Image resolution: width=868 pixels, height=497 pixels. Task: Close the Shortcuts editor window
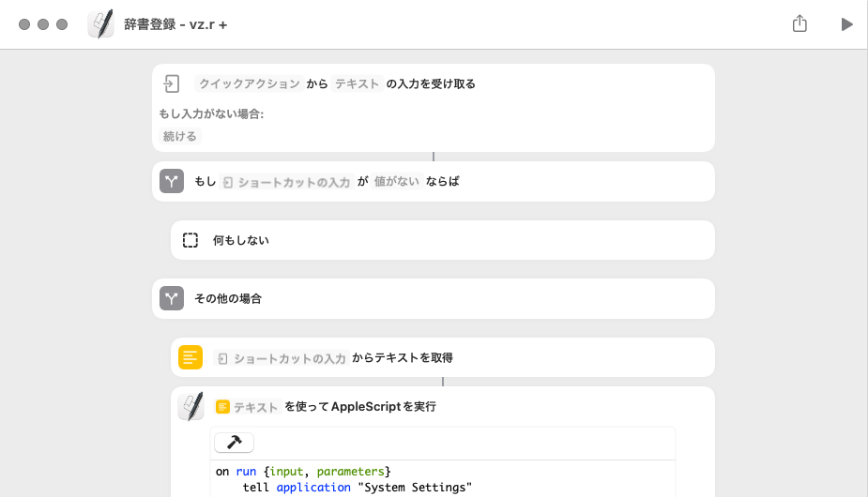(24, 24)
